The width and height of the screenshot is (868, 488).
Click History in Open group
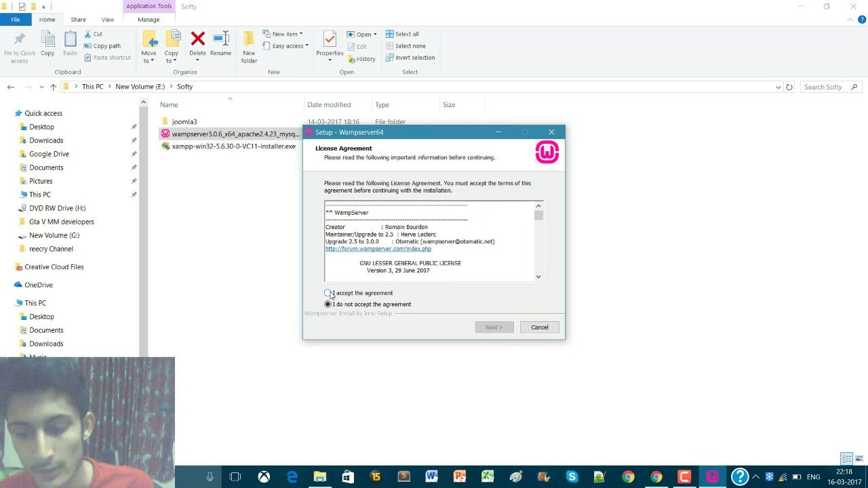[361, 59]
